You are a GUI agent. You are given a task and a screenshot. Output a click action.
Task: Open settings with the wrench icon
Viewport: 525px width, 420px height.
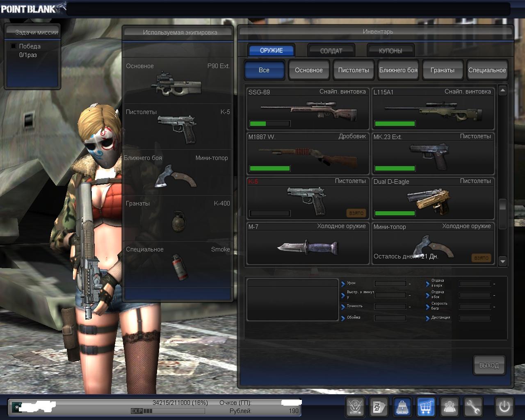click(473, 407)
